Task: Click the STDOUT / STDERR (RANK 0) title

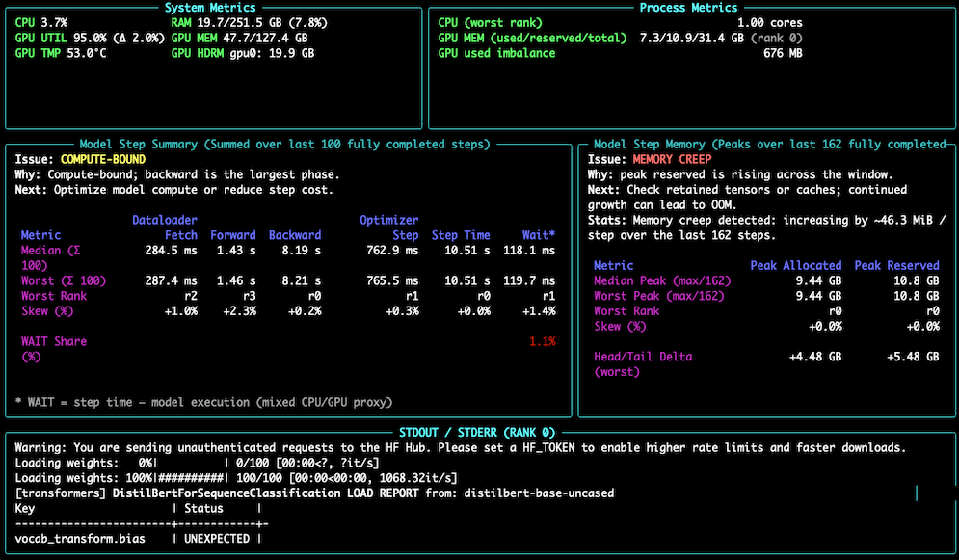Action: tap(477, 433)
